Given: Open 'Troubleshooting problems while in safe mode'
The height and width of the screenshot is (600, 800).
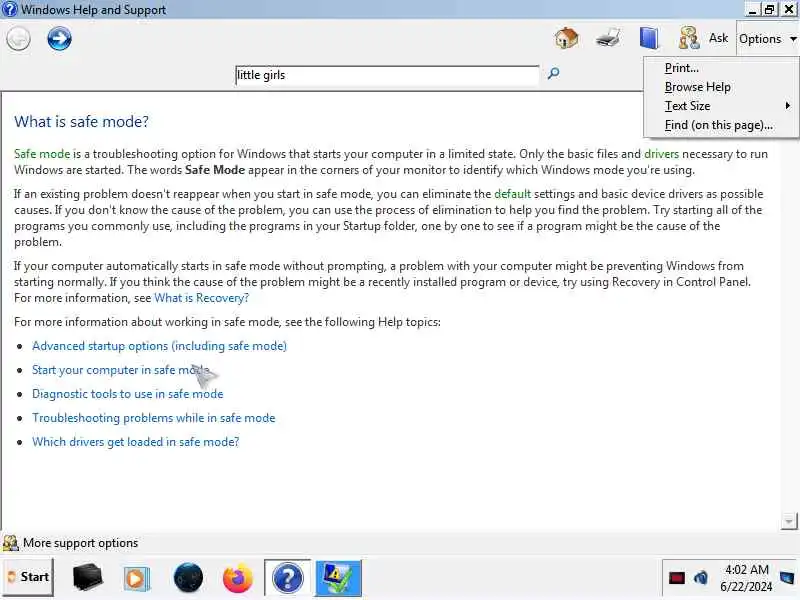Looking at the screenshot, I should tap(154, 418).
